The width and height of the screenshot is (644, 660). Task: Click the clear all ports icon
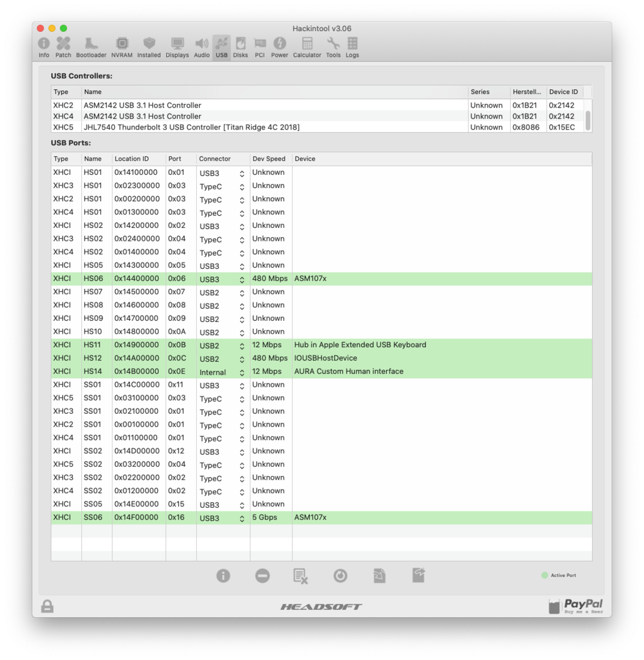(301, 576)
